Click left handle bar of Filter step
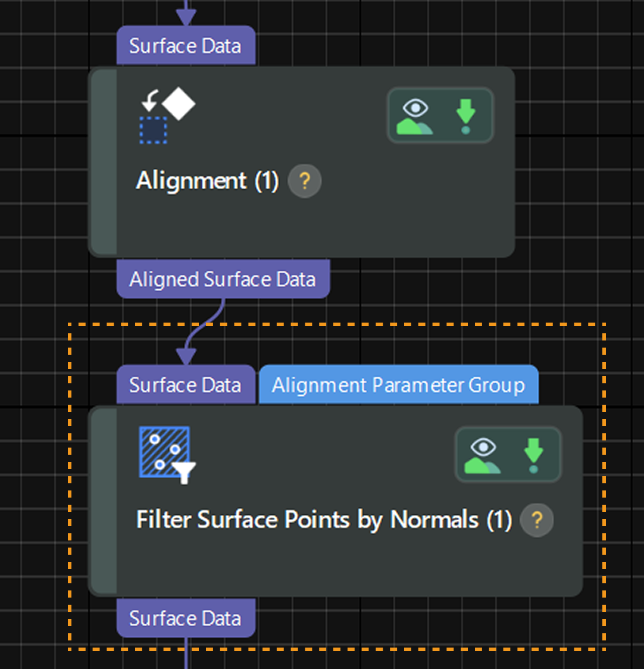Screen dimensions: 644x669 (104, 501)
